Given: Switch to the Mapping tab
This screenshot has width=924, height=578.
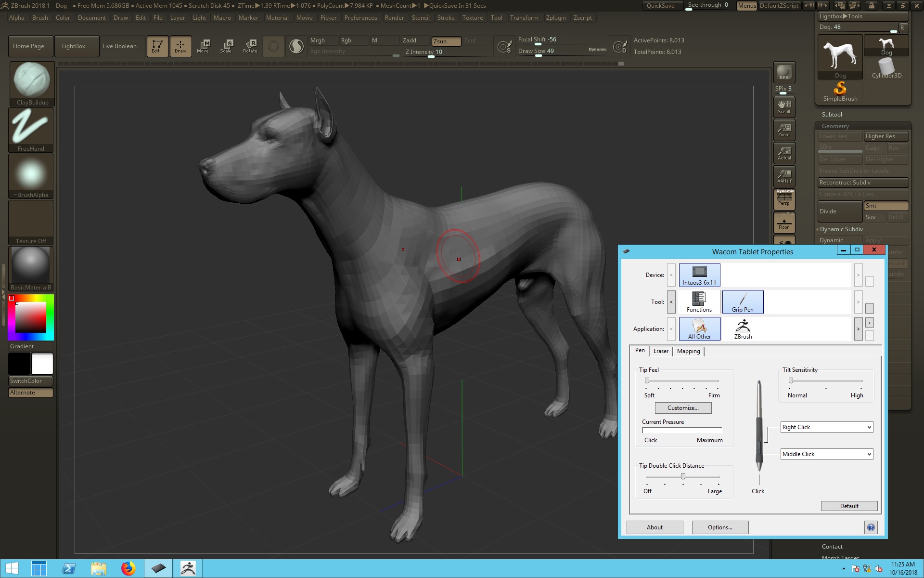Looking at the screenshot, I should click(688, 351).
